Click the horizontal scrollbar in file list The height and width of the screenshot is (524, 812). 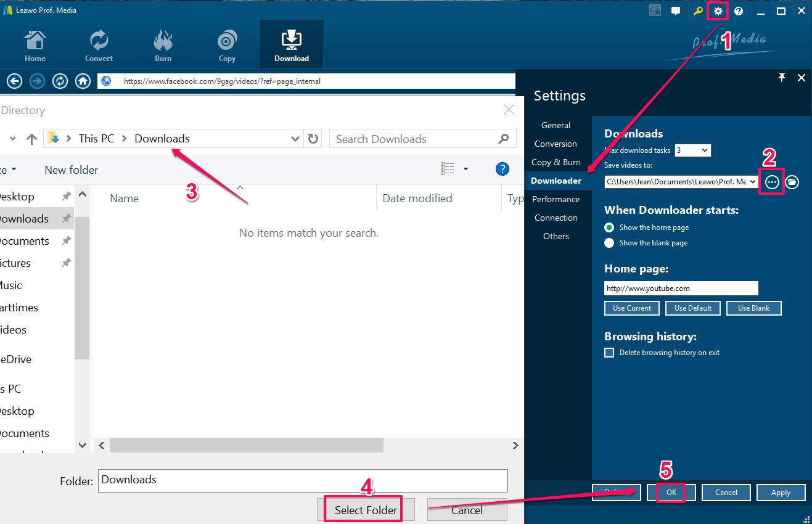(x=246, y=445)
